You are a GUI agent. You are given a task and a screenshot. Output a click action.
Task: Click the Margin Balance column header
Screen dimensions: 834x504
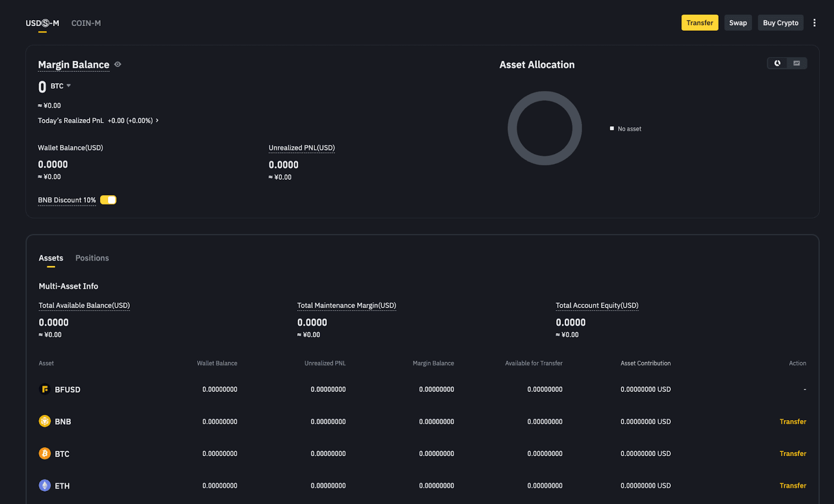[x=433, y=363]
